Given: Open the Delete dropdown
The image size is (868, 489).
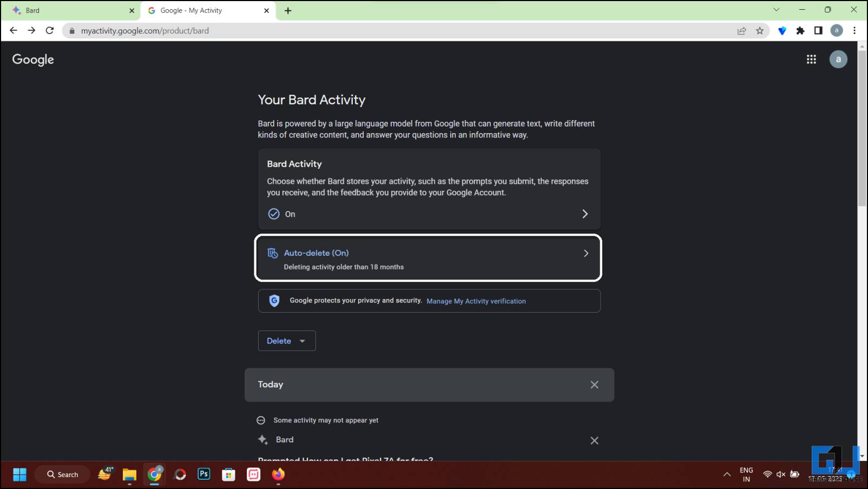Looking at the screenshot, I should tap(287, 341).
